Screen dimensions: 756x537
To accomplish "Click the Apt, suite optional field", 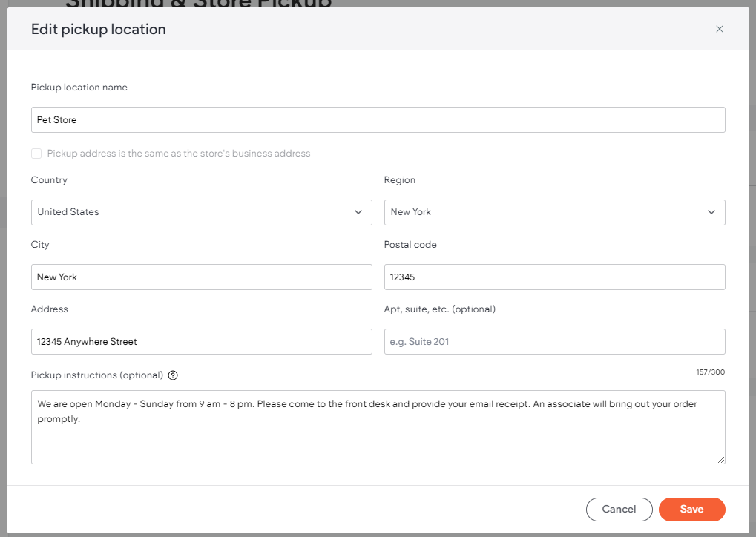I will pyautogui.click(x=554, y=341).
